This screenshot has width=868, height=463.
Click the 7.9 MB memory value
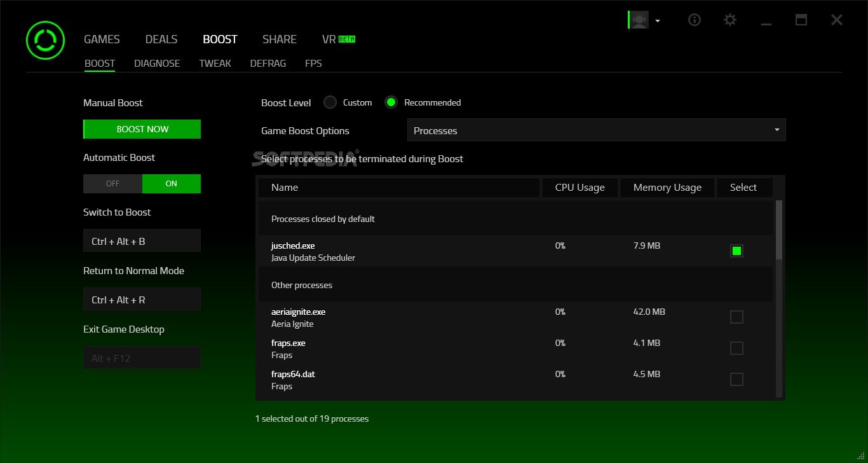point(647,245)
